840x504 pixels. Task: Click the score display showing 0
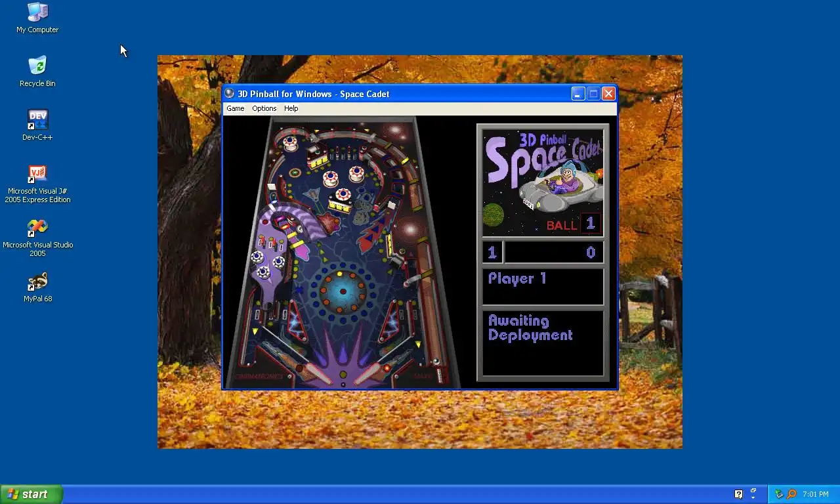[x=553, y=252]
